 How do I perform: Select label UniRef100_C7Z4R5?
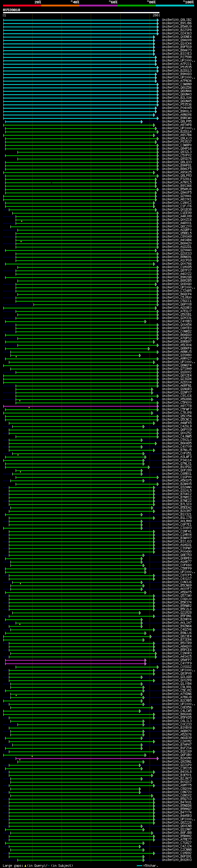[x=177, y=291]
